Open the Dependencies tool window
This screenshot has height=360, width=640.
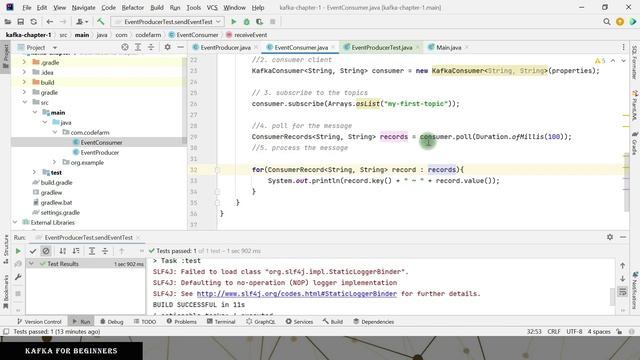click(373, 322)
